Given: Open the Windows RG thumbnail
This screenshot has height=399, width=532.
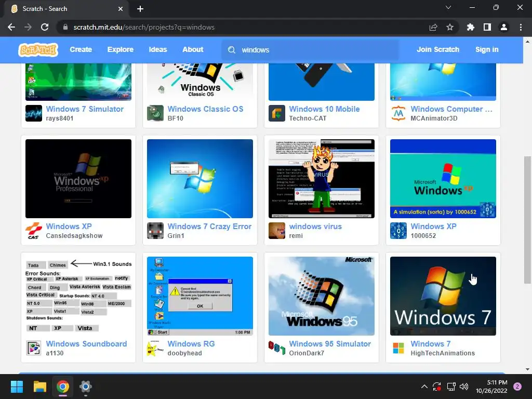Looking at the screenshot, I should [x=200, y=296].
